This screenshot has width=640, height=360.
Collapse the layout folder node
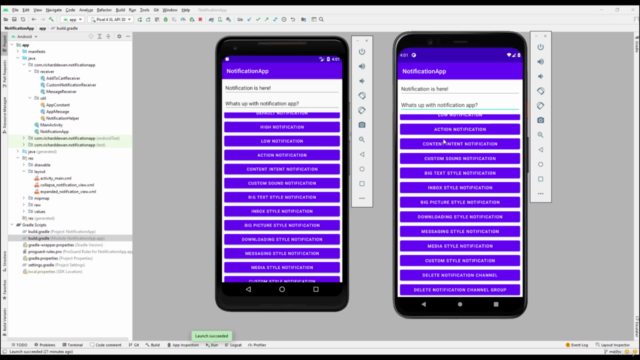click(24, 172)
